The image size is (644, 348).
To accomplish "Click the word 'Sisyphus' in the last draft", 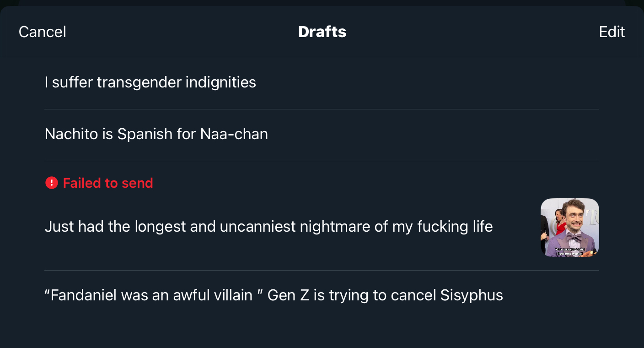I will (x=472, y=295).
